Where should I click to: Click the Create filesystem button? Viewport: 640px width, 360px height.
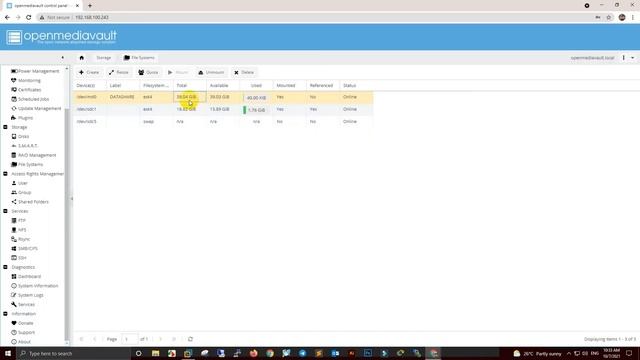point(89,72)
